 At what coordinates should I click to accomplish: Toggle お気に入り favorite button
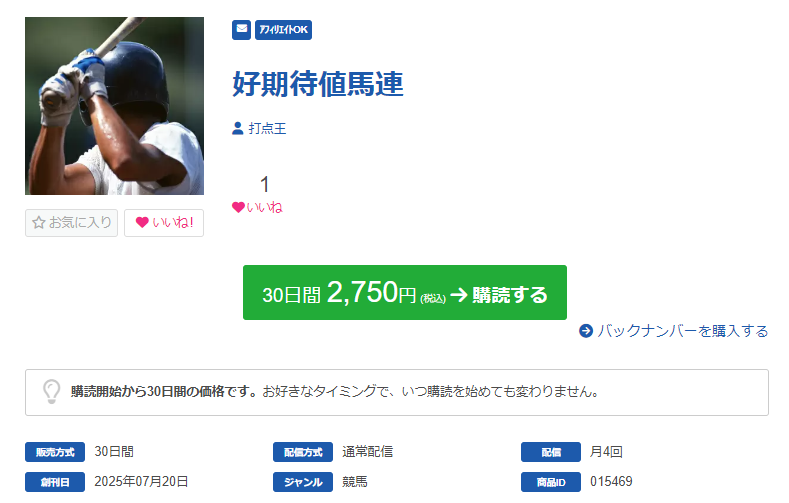point(71,223)
